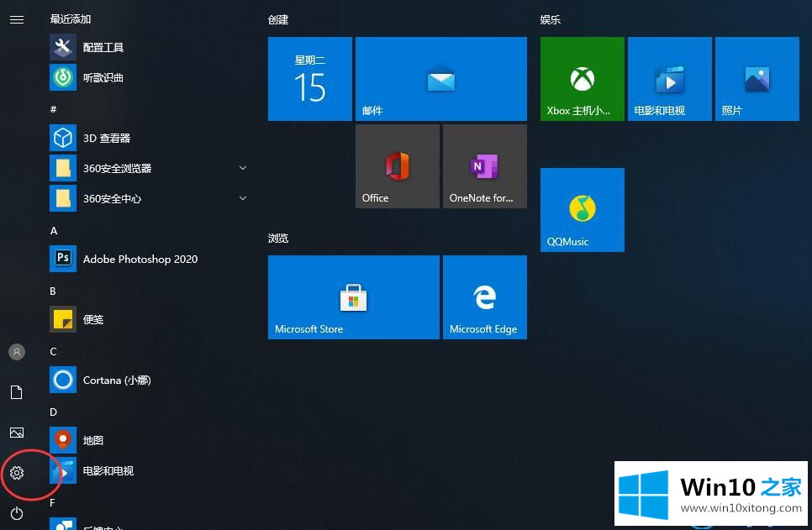This screenshot has height=530, width=812.
Task: Open the 邮件 mail tile
Action: pos(441,79)
